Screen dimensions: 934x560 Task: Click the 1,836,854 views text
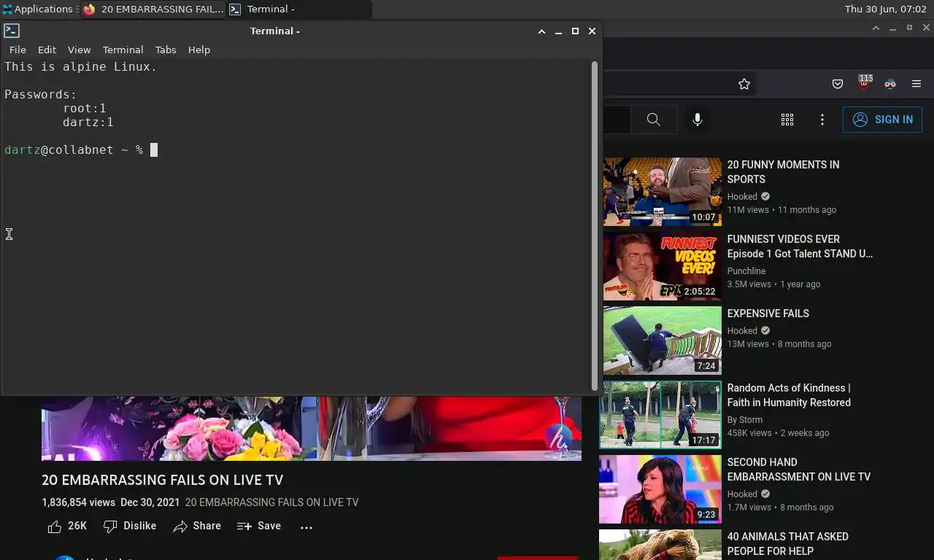click(x=78, y=502)
